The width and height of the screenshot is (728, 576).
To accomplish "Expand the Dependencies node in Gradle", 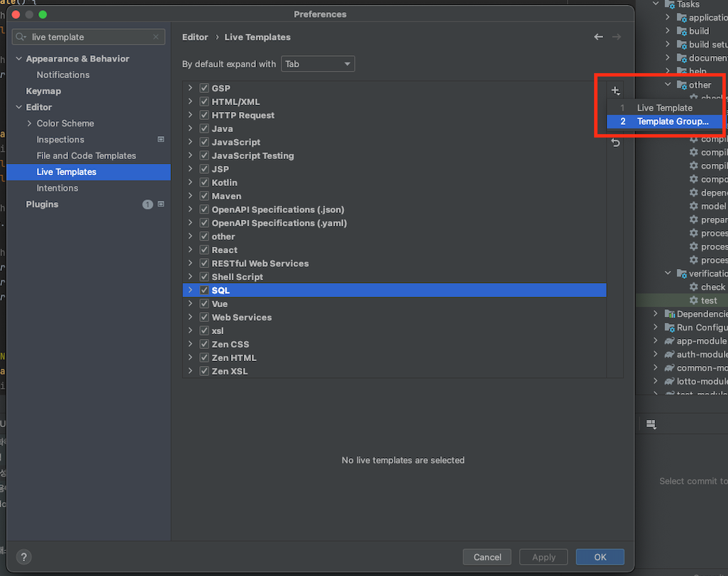I will [x=656, y=314].
